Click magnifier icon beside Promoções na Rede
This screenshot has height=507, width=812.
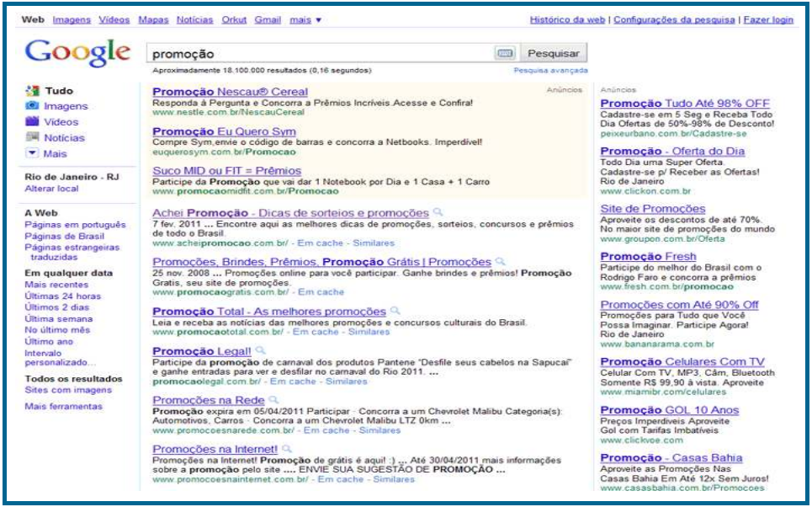pyautogui.click(x=273, y=399)
